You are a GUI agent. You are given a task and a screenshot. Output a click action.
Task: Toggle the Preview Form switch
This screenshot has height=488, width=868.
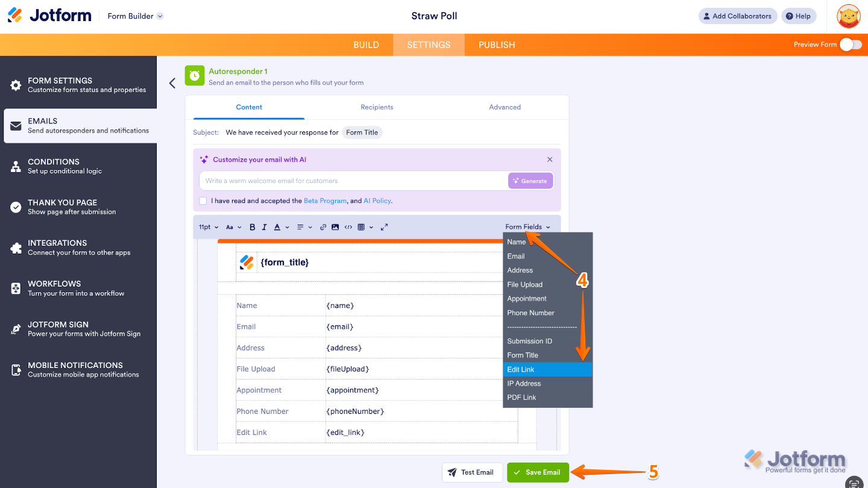(x=851, y=45)
